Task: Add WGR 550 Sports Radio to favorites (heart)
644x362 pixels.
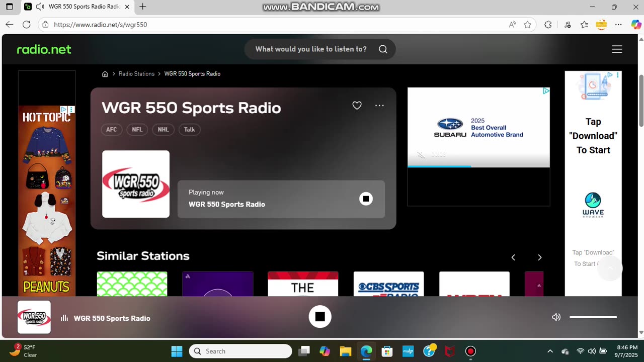Action: tap(357, 106)
